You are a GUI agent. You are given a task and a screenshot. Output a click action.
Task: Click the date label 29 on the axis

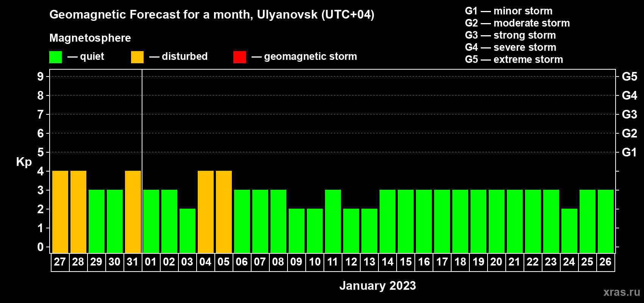click(96, 262)
